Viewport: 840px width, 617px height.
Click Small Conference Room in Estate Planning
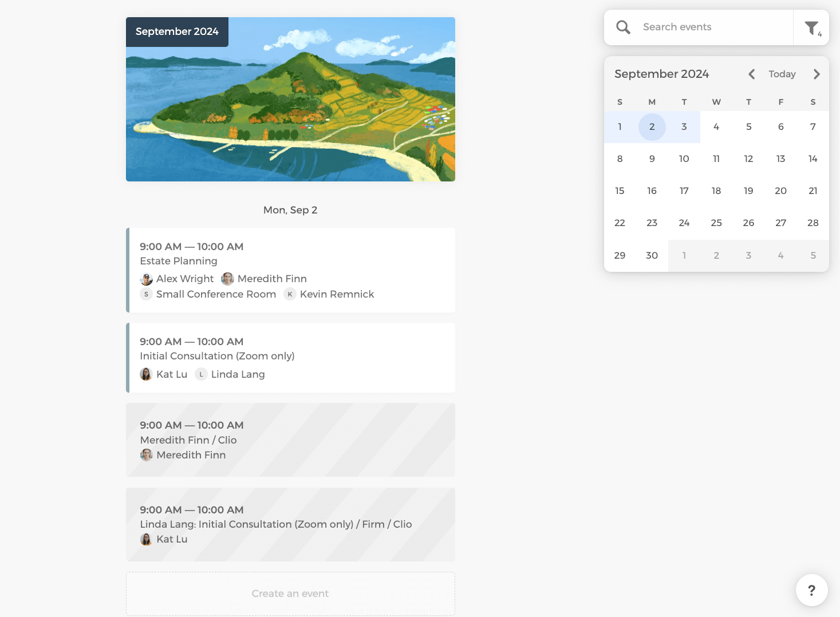(x=216, y=294)
